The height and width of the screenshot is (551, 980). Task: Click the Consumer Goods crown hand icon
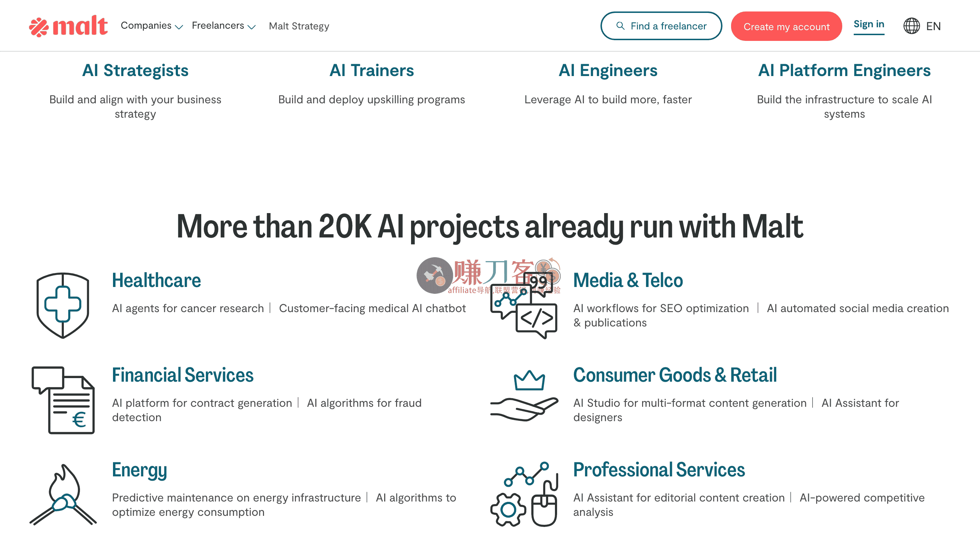click(x=524, y=396)
